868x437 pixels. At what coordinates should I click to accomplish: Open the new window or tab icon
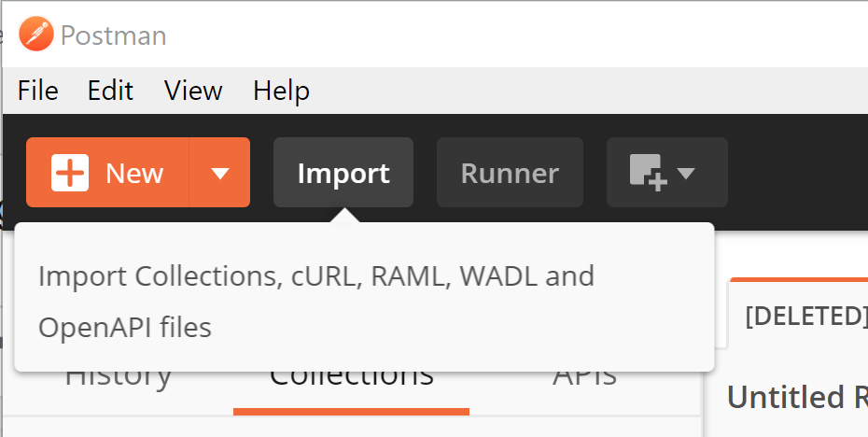tap(649, 173)
